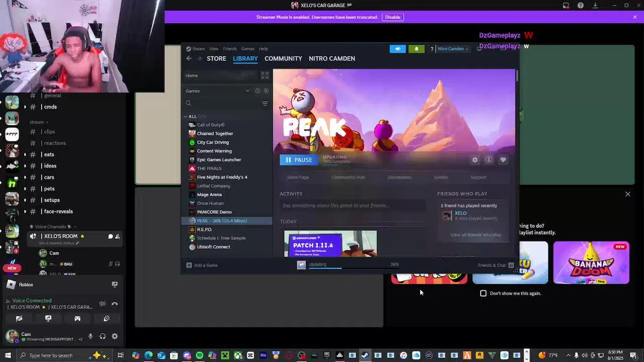Go back with Steam back arrow

(189, 58)
